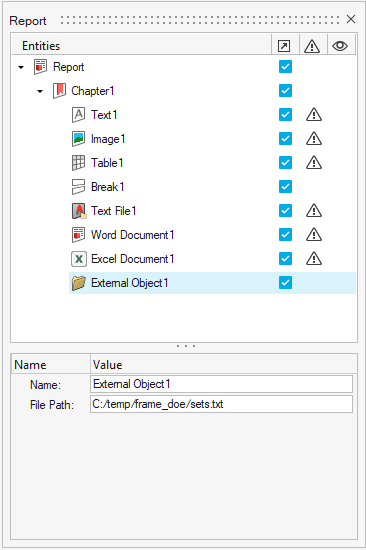Collapse the Chapter1 tree node
Viewport: 366px width, 550px height.
pyautogui.click(x=40, y=91)
